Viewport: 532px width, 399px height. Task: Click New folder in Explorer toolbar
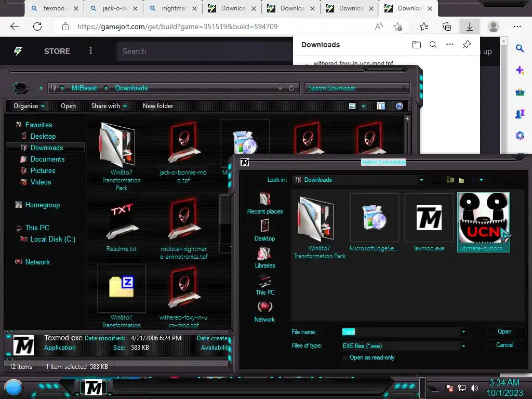[x=158, y=106]
